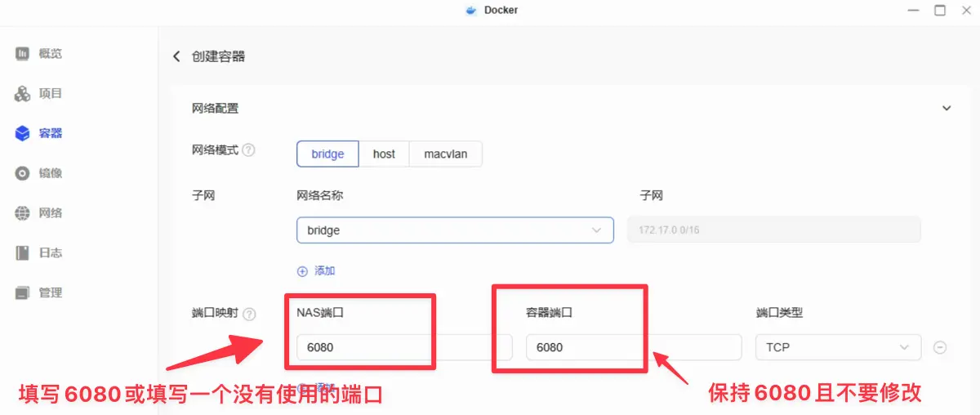980x415 pixels.
Task: Click the 容器端口 input field
Action: [x=634, y=347]
